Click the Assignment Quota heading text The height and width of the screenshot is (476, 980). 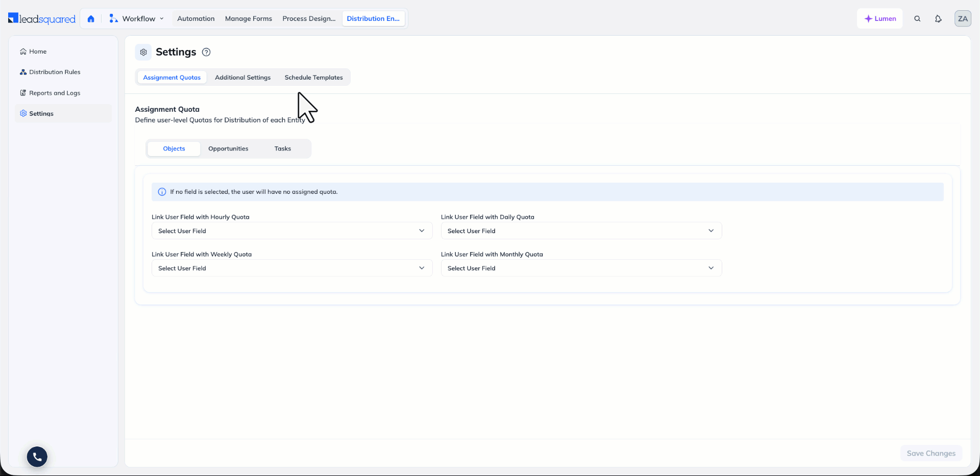point(167,109)
